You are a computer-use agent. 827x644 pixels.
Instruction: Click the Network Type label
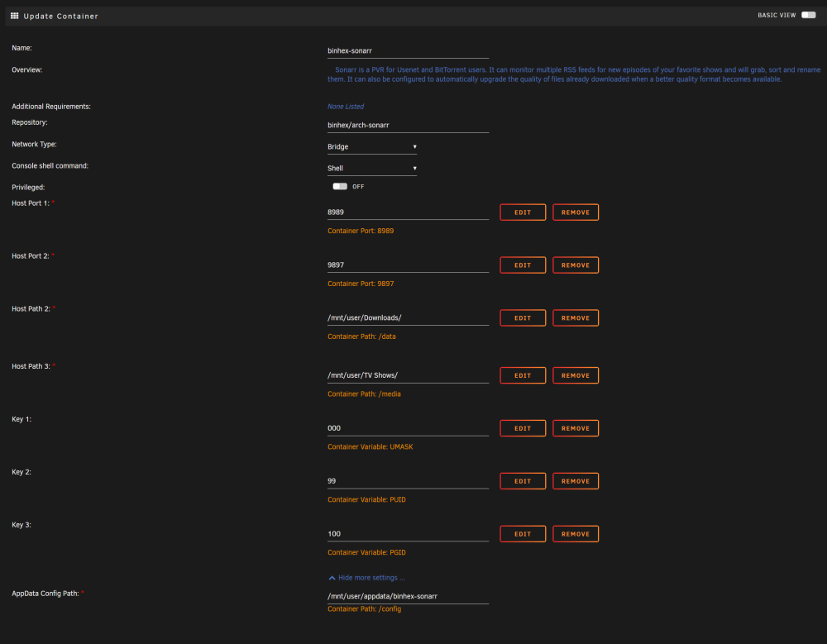tap(34, 144)
